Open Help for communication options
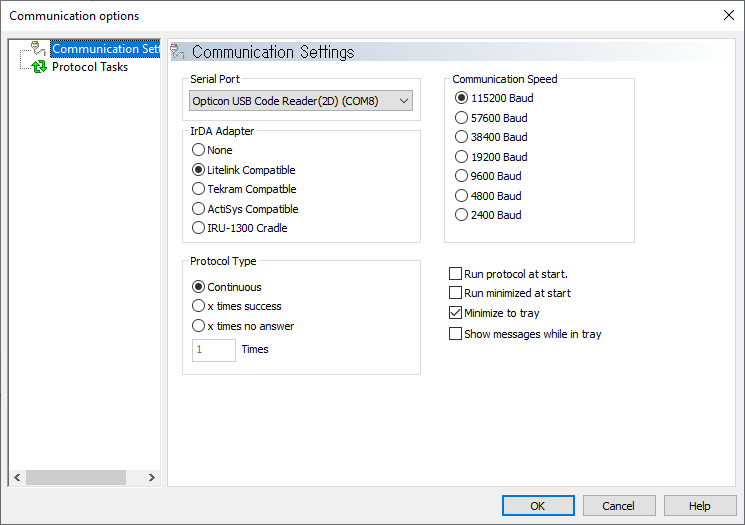Screen dimensions: 745x525 click(700, 506)
